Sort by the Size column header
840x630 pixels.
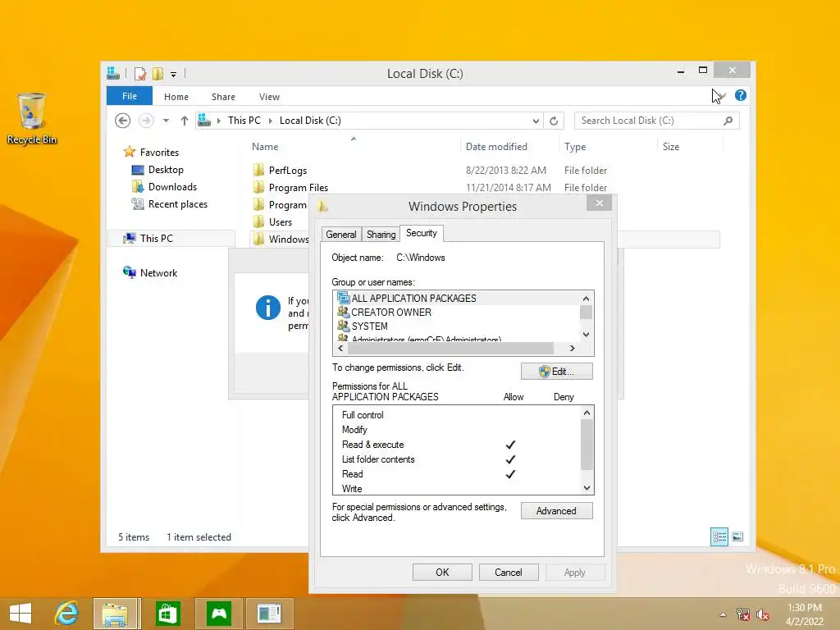click(671, 147)
